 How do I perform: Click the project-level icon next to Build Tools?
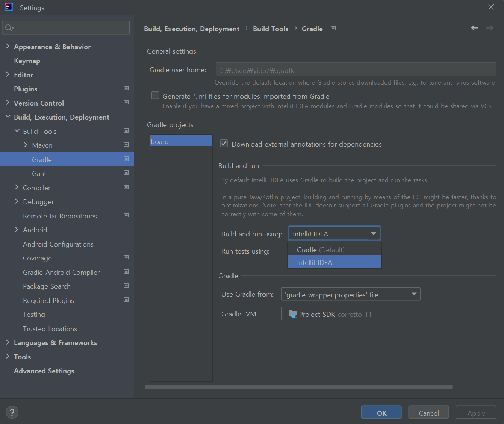(126, 130)
